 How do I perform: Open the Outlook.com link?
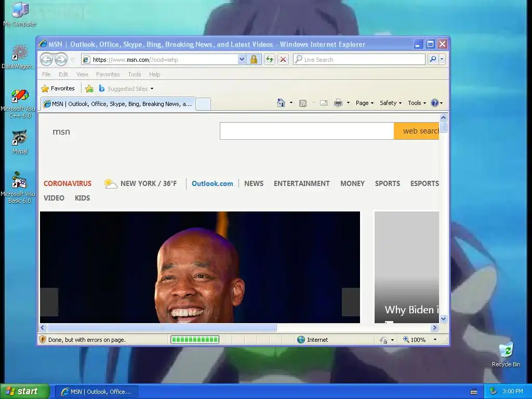212,183
